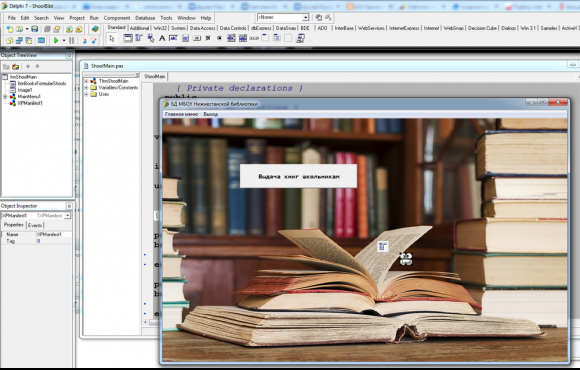580x370 pixels.
Task: Click the Выдача книг школьникам button
Action: (x=299, y=176)
